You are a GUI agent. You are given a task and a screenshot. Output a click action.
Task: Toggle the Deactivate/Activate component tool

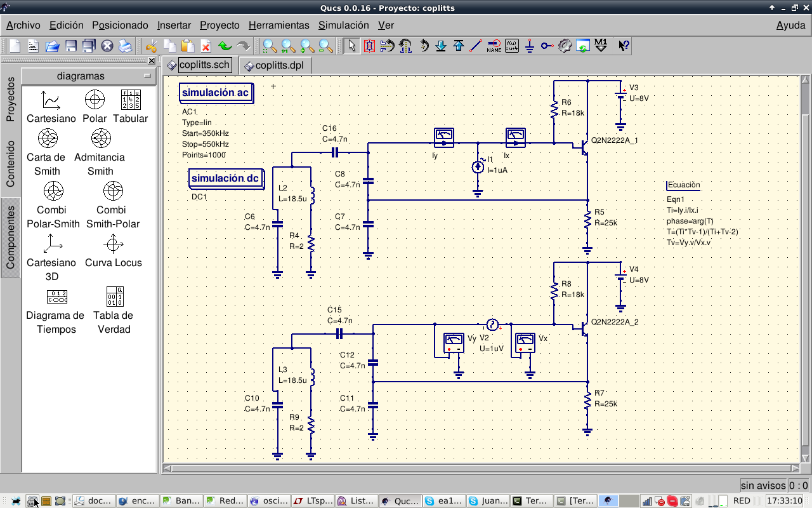click(369, 46)
